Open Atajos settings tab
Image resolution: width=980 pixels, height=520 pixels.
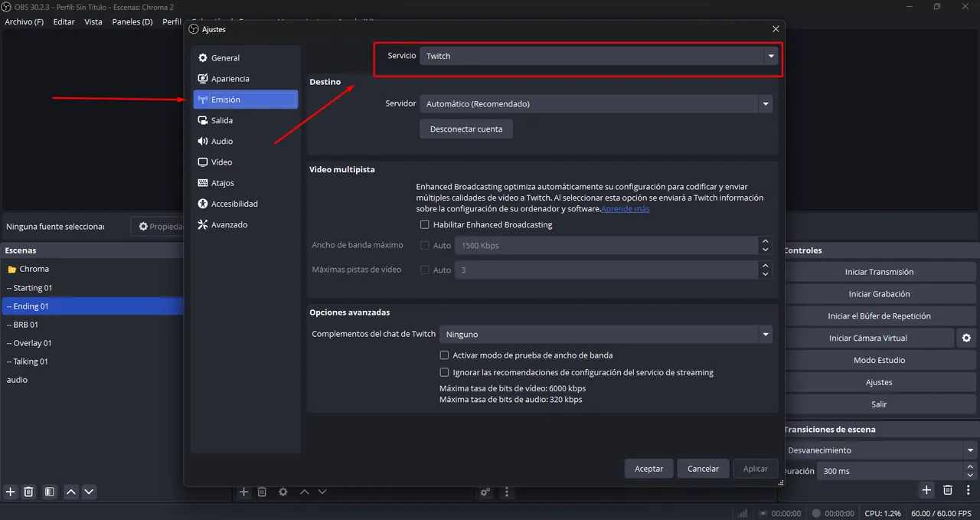tap(245, 183)
